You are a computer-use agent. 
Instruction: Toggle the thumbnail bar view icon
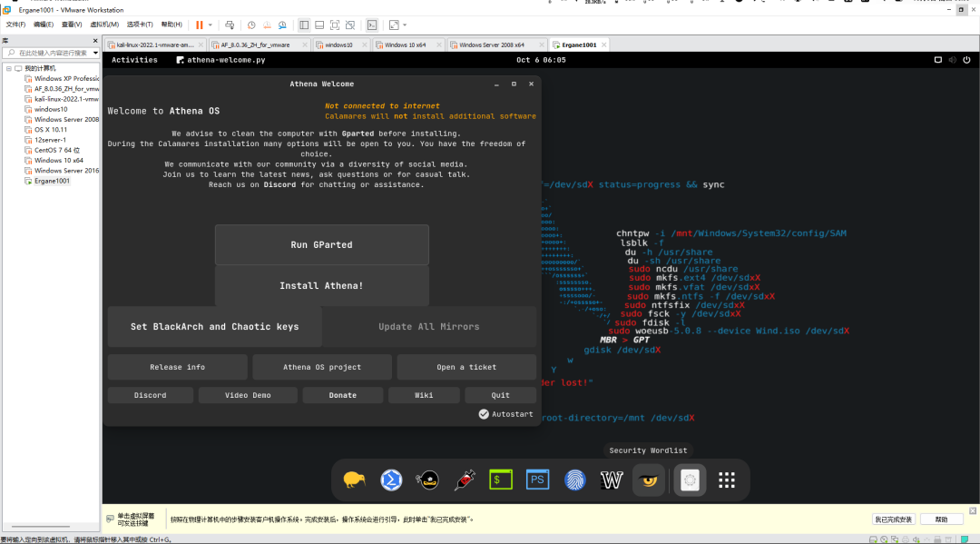coord(319,25)
